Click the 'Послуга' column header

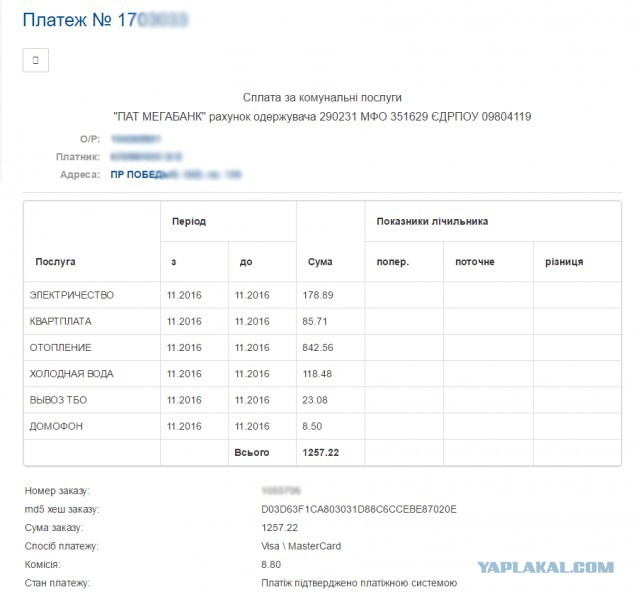(55, 261)
